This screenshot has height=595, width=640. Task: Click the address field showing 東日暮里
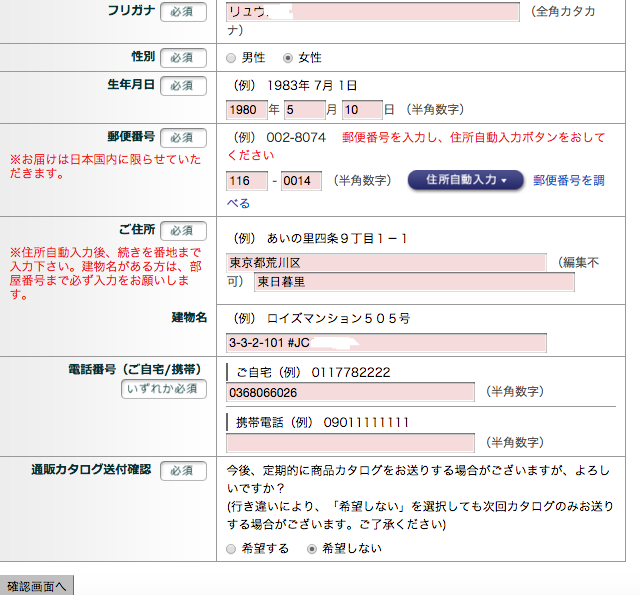click(414, 282)
